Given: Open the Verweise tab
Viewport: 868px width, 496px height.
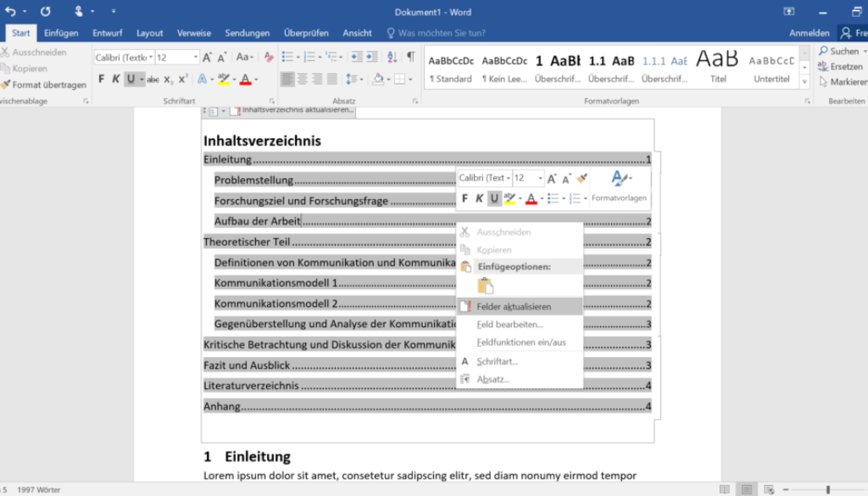Looking at the screenshot, I should (194, 33).
